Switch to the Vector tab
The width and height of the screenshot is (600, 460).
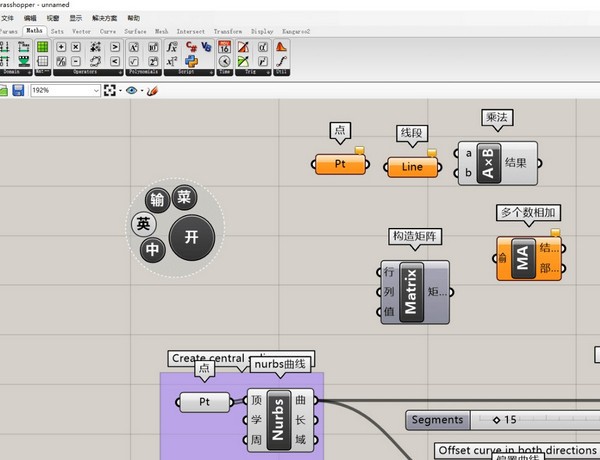[81, 31]
